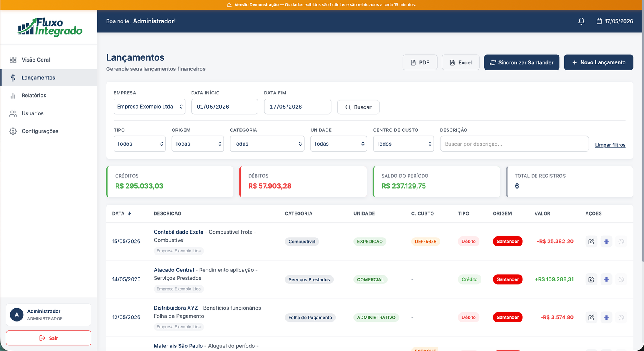The width and height of the screenshot is (644, 351).
Task: Click the DESCRIÇÃO column header
Action: coord(167,214)
